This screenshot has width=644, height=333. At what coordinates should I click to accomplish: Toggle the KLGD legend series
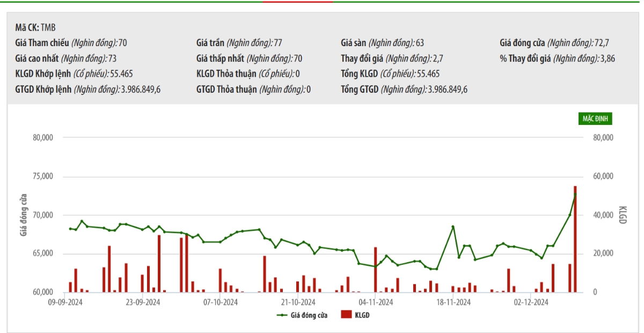click(x=362, y=315)
